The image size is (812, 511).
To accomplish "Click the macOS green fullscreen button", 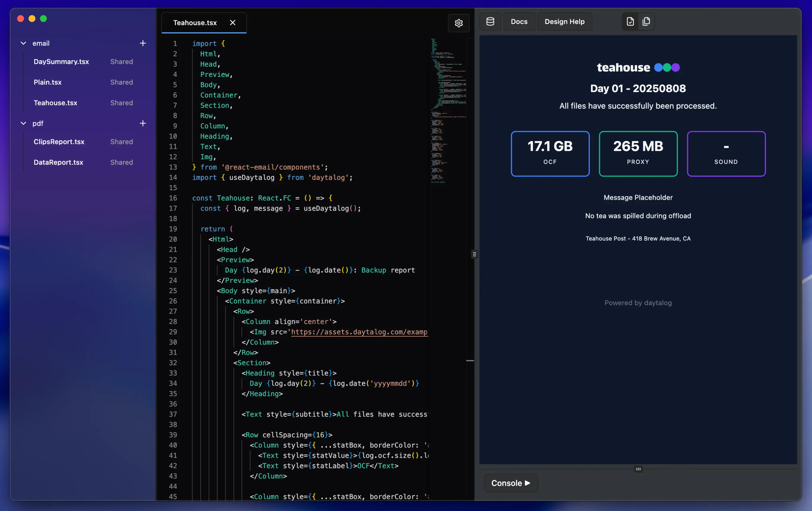I will click(44, 19).
